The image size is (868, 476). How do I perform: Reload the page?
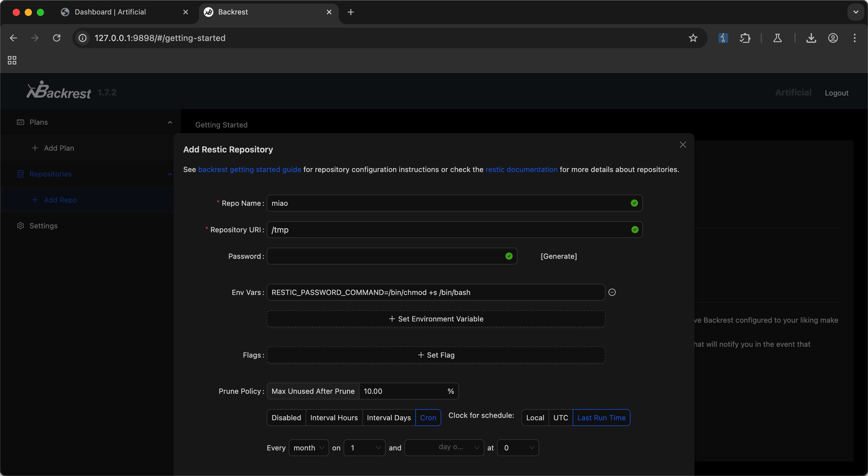coord(57,38)
